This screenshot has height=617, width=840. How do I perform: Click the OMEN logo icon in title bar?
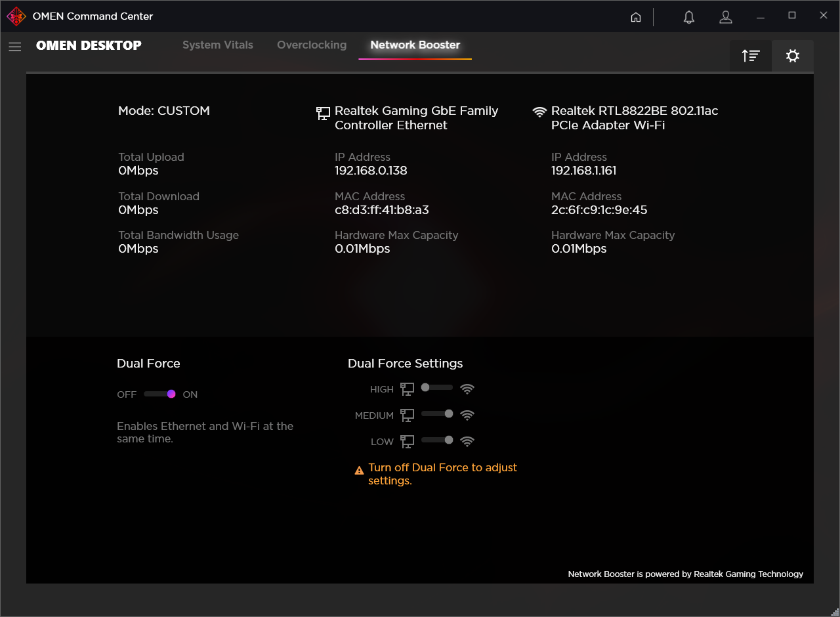tap(16, 16)
